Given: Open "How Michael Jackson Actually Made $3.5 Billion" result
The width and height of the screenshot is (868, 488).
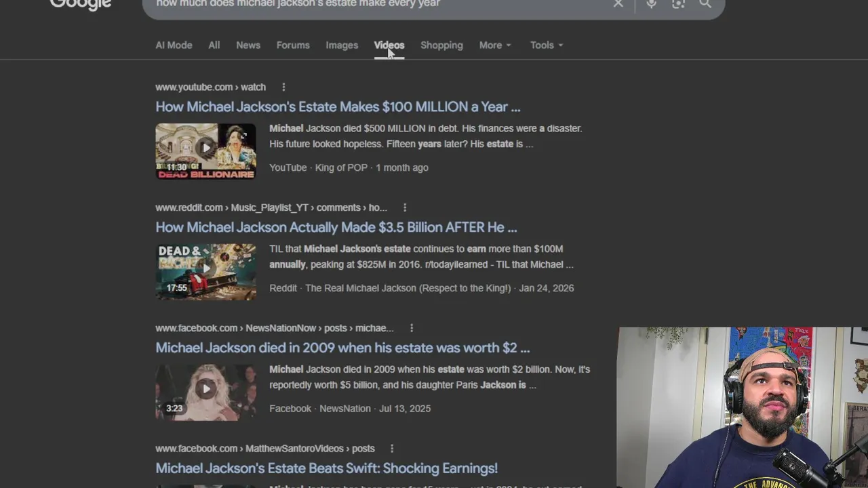Looking at the screenshot, I should [x=336, y=227].
